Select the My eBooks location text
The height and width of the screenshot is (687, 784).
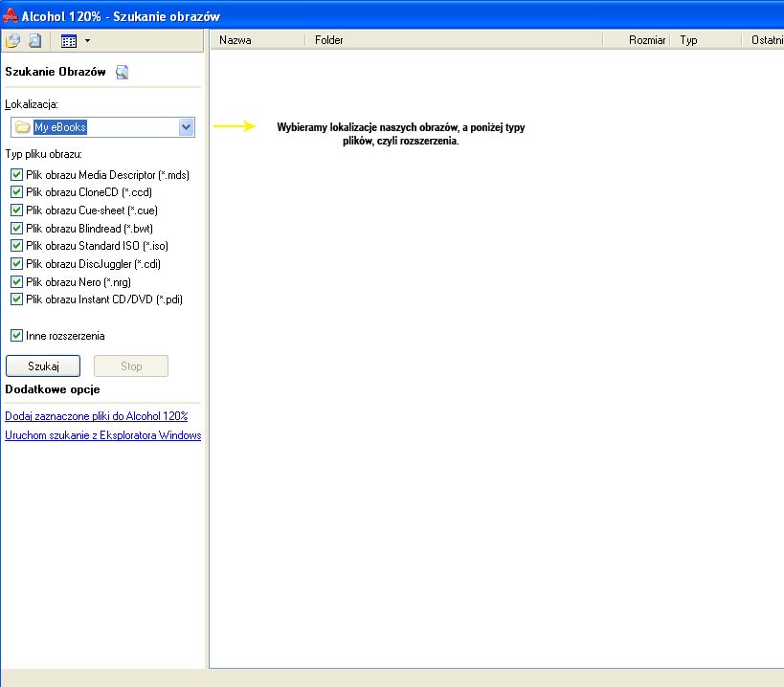(60, 127)
